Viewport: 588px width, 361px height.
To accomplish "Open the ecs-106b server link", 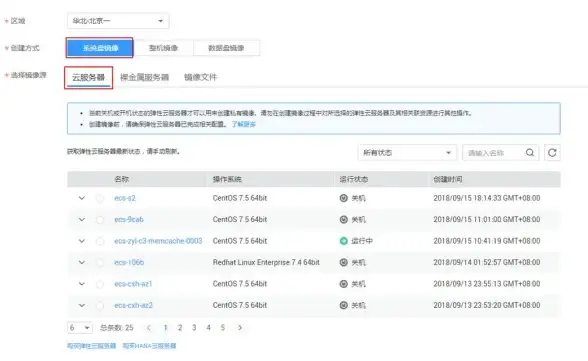I will (x=129, y=262).
